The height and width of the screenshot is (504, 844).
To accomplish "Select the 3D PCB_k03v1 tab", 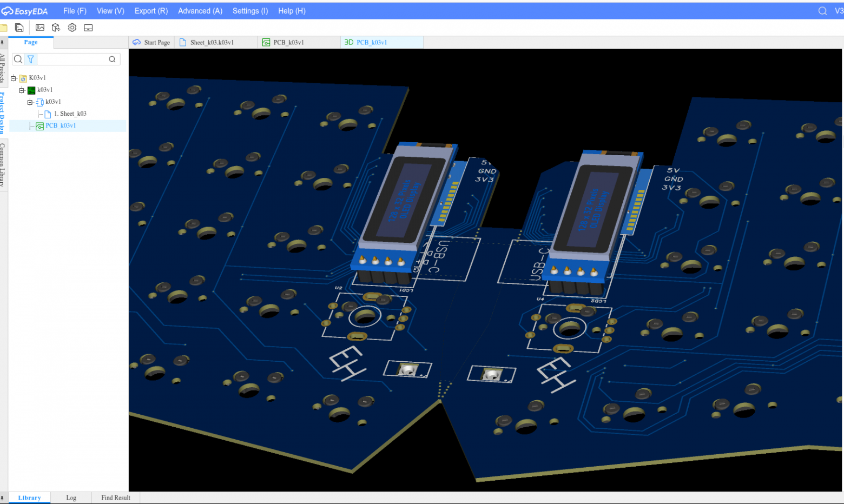I will coord(382,42).
